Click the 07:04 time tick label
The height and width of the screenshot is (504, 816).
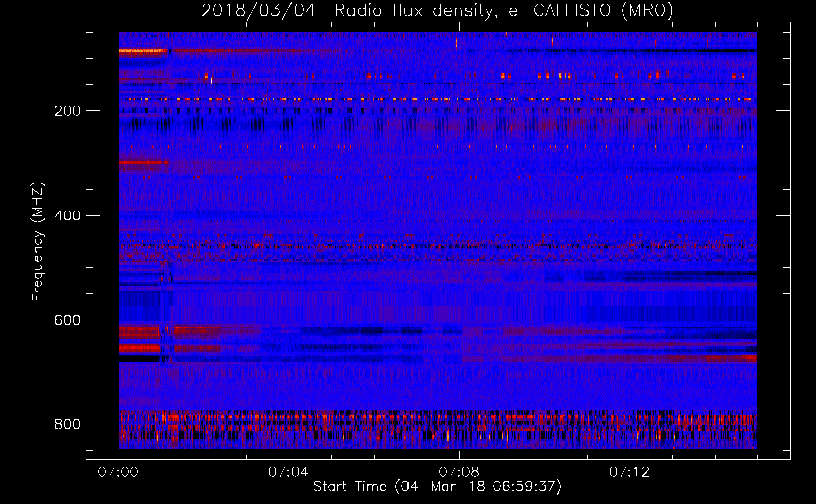(x=288, y=472)
